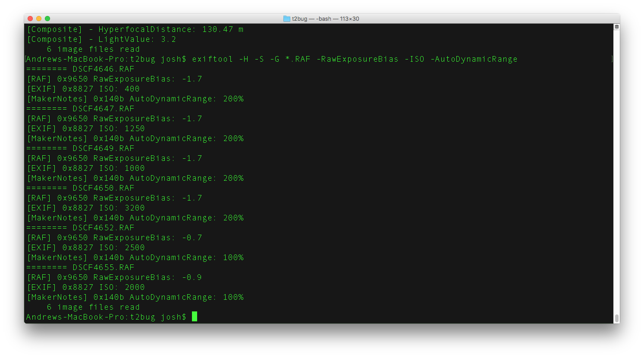Click the '-AutoDynamicRange' argument in the command
The width and height of the screenshot is (644, 358).
pos(474,59)
